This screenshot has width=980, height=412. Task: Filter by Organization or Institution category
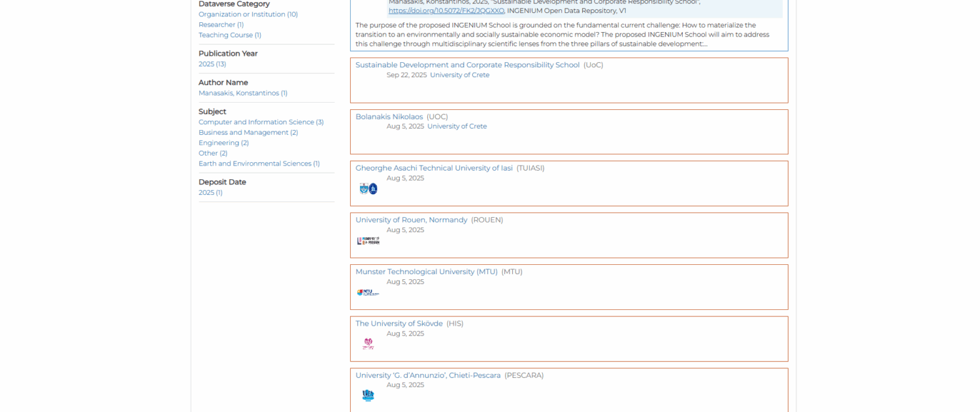[248, 14]
